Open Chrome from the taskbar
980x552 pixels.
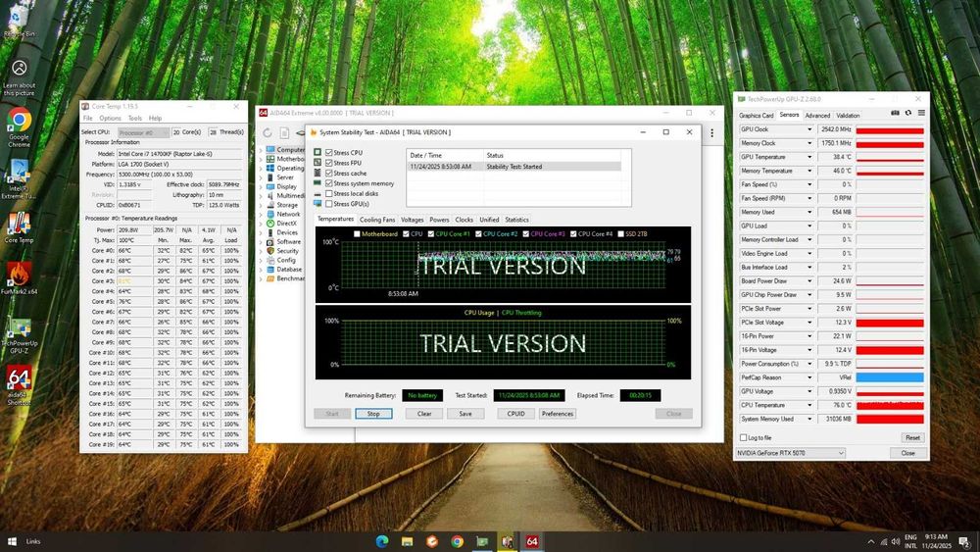pyautogui.click(x=458, y=541)
